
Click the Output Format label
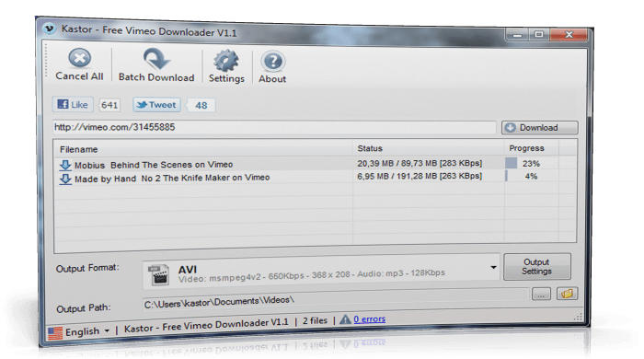click(x=87, y=268)
